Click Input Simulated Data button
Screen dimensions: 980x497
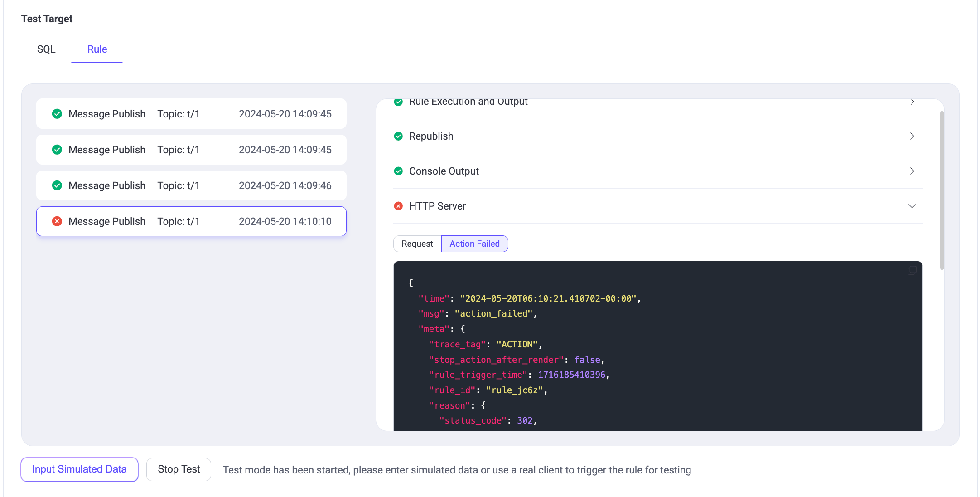click(79, 469)
